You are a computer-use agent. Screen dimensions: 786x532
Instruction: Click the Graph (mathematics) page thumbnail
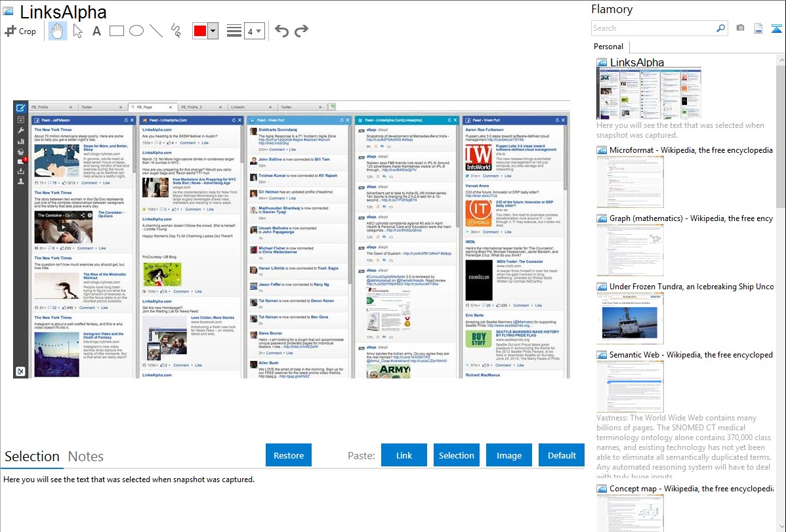pyautogui.click(x=630, y=250)
